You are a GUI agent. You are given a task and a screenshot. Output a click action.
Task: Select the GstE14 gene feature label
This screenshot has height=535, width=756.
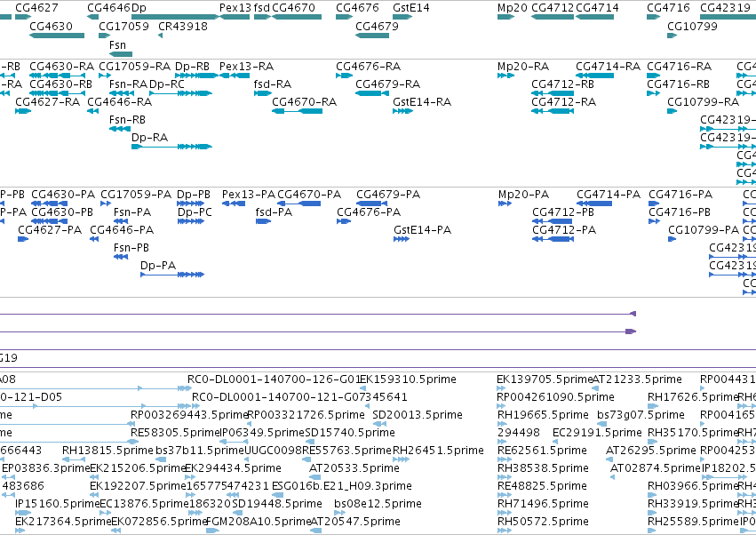click(x=410, y=8)
